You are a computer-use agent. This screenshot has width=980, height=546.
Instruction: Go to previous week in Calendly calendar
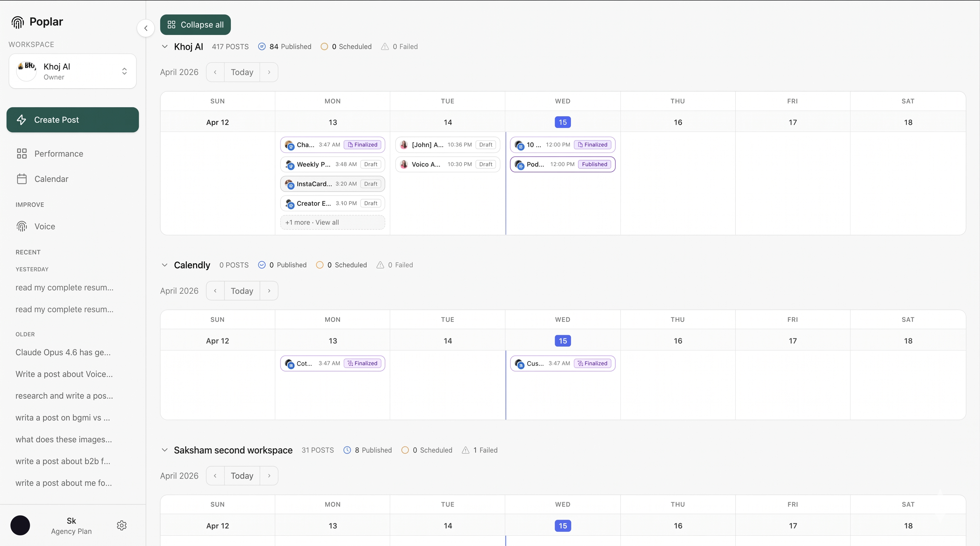tap(215, 291)
